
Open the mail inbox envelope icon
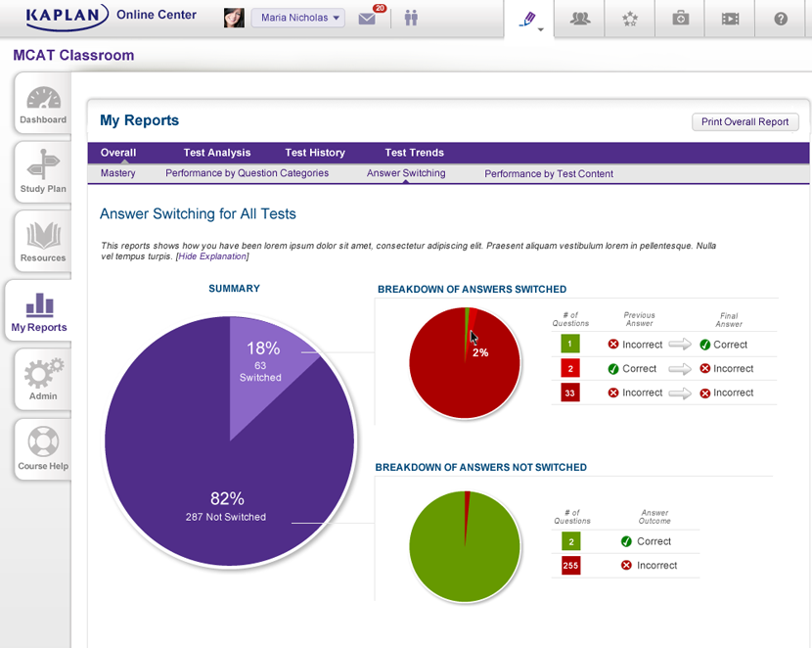point(367,19)
